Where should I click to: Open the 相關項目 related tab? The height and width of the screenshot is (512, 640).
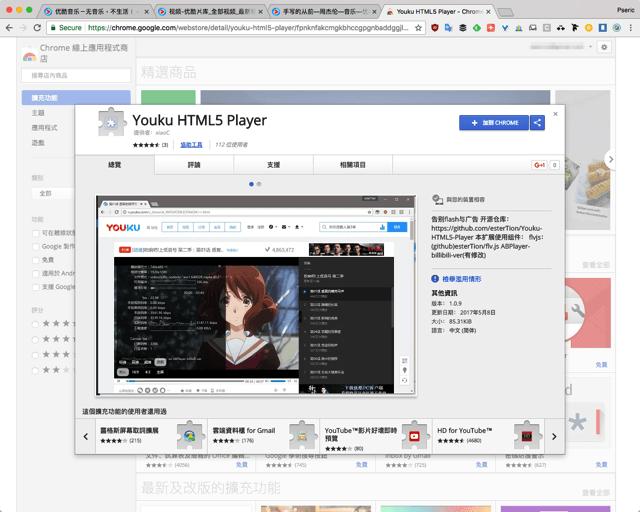click(353, 165)
